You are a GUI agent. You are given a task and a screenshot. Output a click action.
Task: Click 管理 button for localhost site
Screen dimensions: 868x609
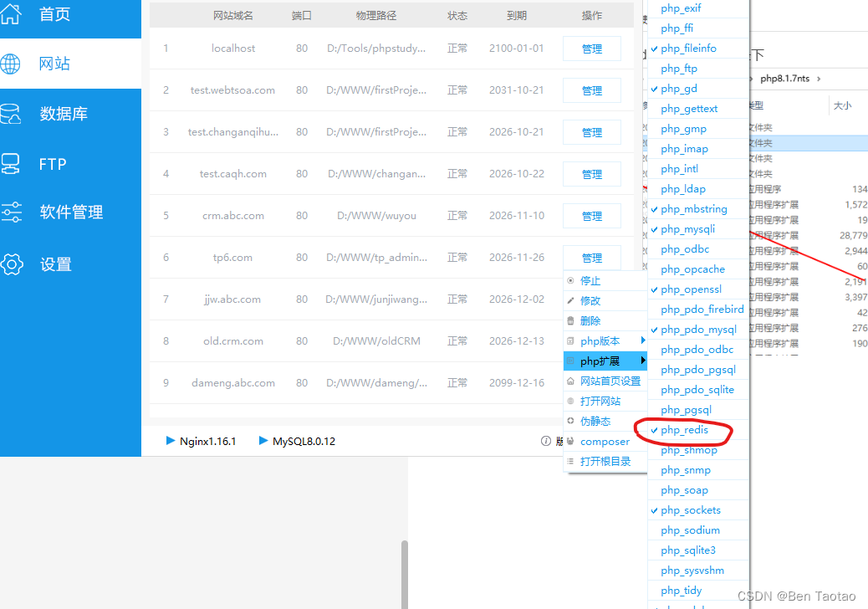click(x=591, y=49)
